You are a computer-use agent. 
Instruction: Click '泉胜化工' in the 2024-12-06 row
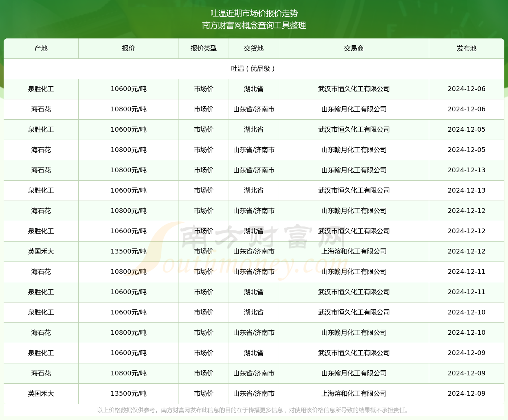click(41, 89)
